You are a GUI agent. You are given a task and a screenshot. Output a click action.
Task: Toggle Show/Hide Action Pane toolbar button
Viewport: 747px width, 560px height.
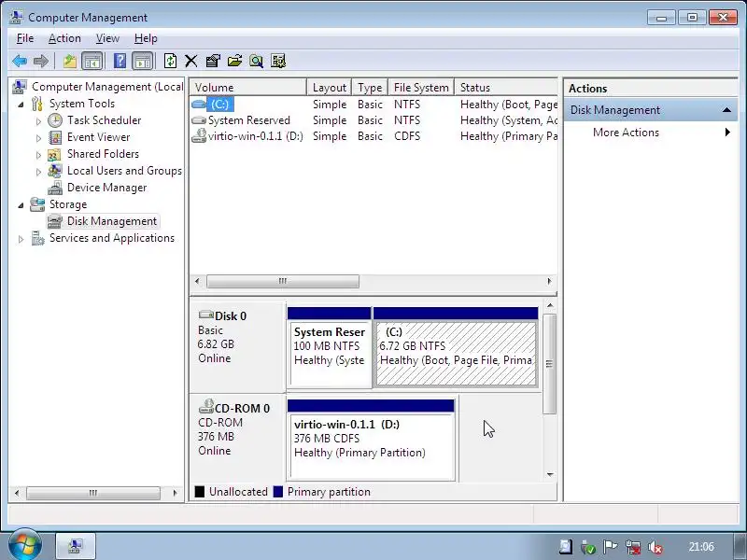point(143,61)
